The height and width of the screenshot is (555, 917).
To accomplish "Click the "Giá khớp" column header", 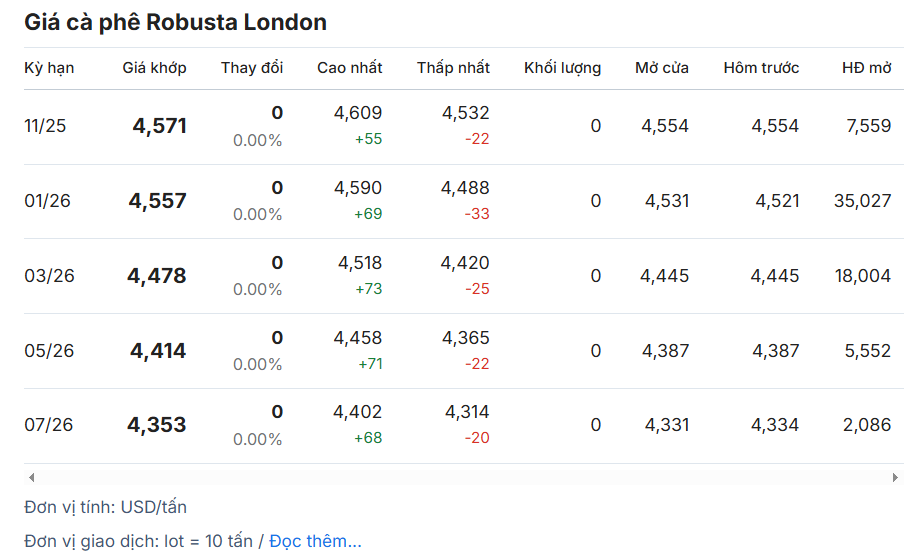I will tap(154, 68).
